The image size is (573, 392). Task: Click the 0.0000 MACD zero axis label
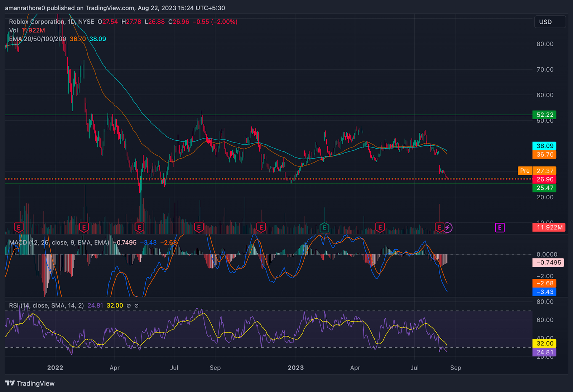pyautogui.click(x=547, y=254)
